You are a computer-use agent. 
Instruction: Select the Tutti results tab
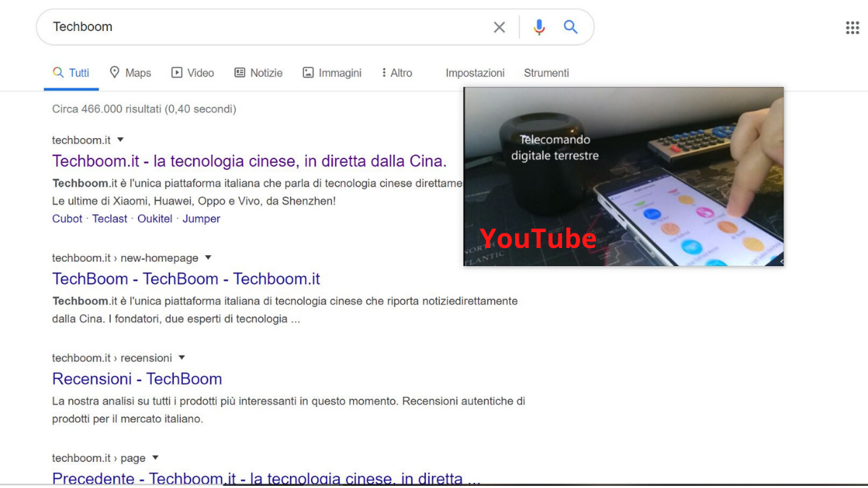[x=71, y=73]
